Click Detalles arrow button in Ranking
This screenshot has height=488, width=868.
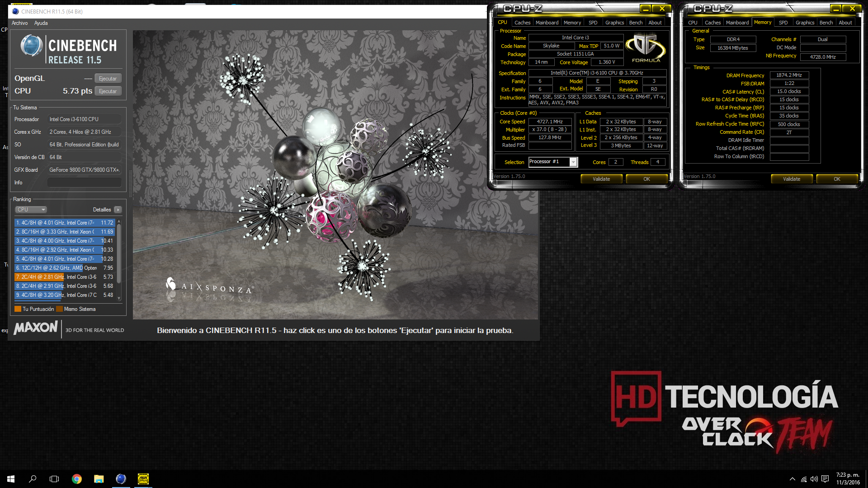118,210
